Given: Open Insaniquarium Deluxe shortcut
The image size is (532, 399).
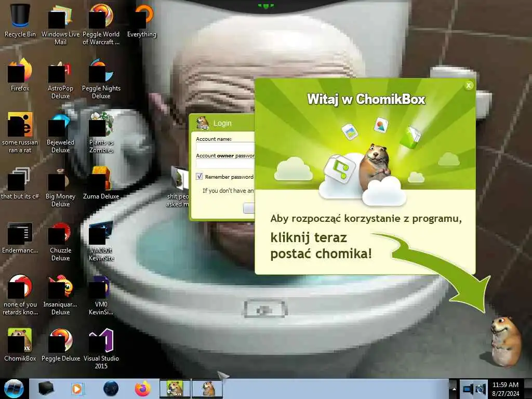Looking at the screenshot, I should pyautogui.click(x=60, y=295).
